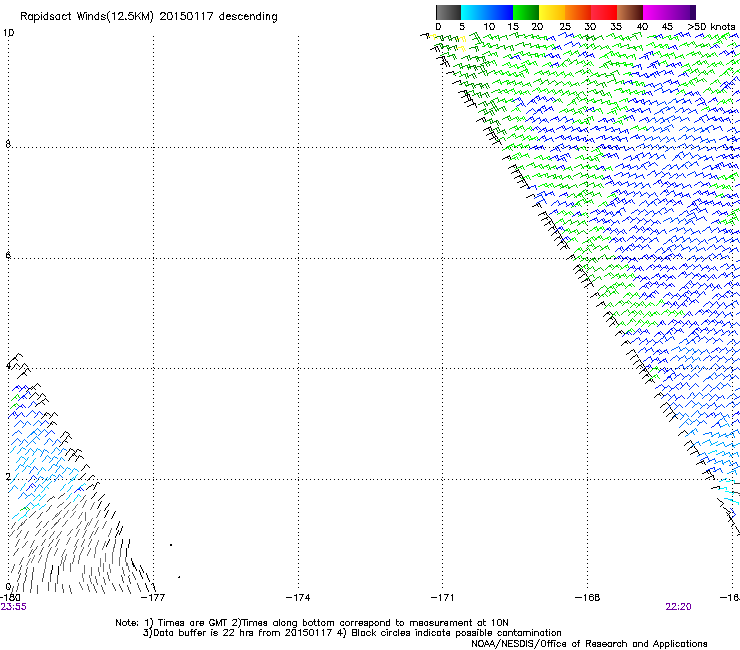Click the latitude label '4' on axis
Viewport: 740px width, 650px height.
8,366
